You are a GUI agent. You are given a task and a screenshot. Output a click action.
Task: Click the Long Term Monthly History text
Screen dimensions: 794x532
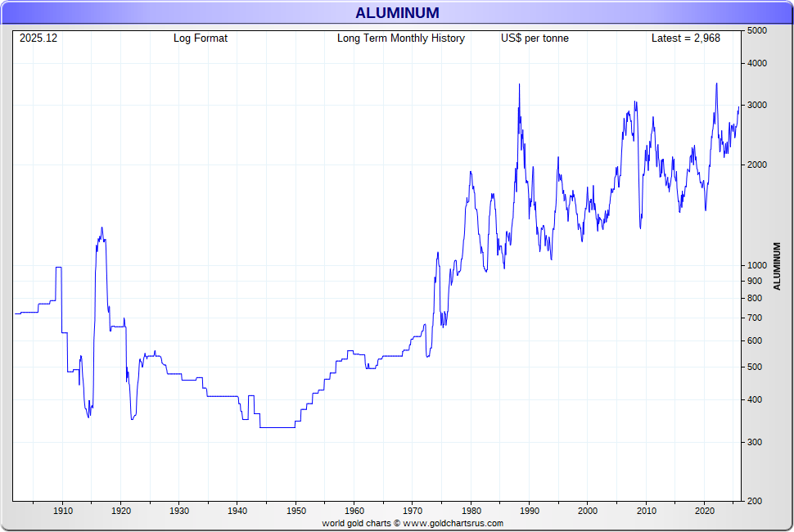click(x=400, y=38)
